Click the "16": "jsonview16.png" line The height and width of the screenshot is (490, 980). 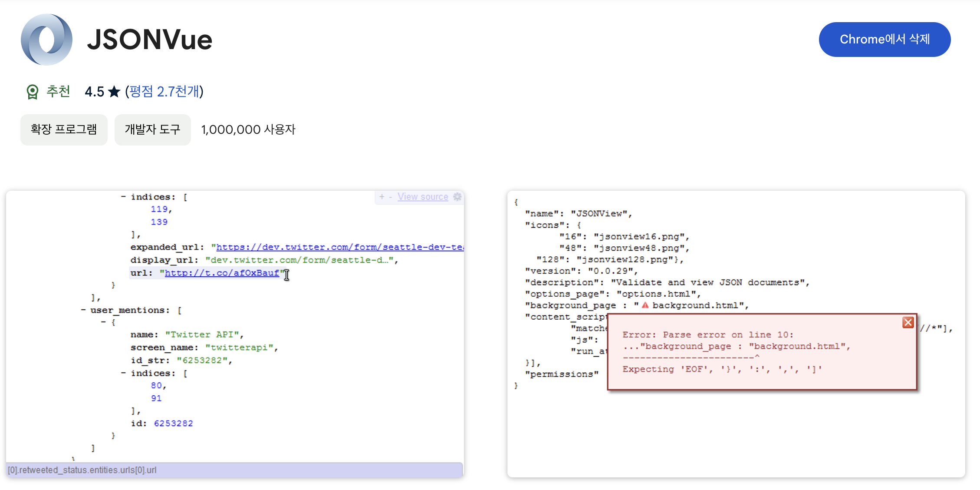(624, 237)
